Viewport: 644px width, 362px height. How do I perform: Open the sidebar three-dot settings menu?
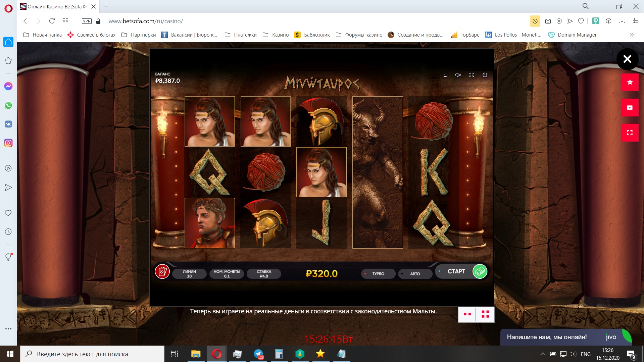(x=8, y=329)
